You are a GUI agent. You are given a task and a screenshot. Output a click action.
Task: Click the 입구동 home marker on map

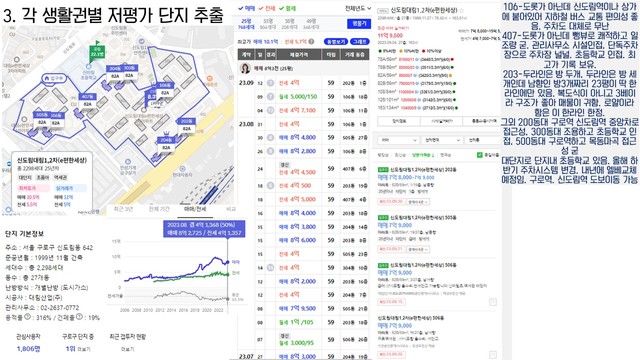[54, 78]
